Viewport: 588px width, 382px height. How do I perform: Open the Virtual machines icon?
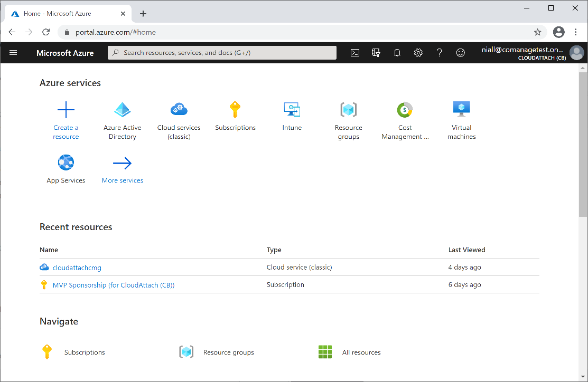tap(462, 109)
